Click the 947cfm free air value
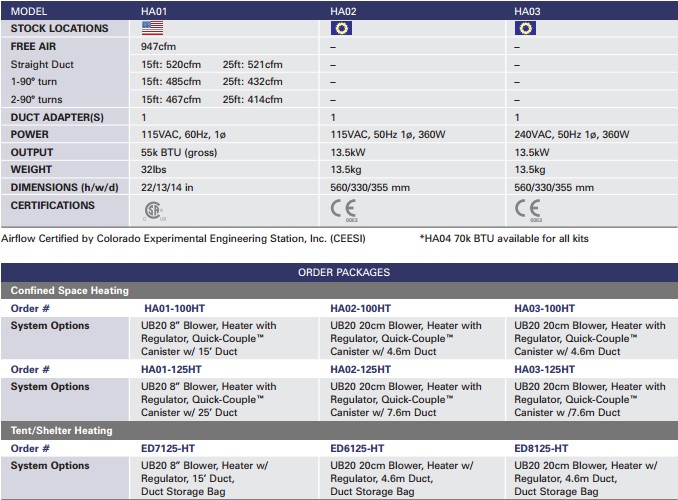The height and width of the screenshot is (500, 678). (x=158, y=46)
